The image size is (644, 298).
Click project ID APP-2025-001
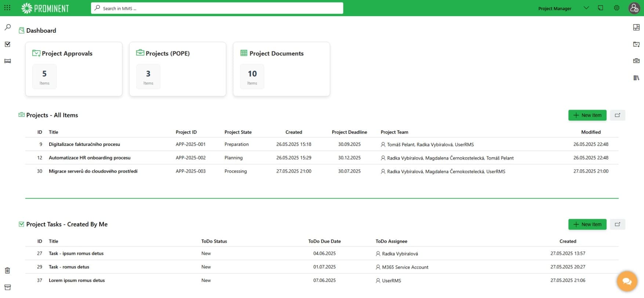point(190,144)
